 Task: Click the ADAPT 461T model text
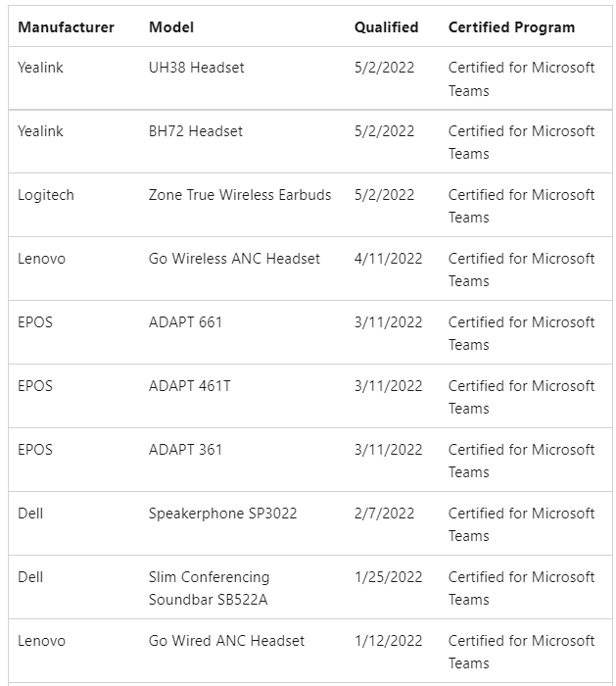coord(190,386)
